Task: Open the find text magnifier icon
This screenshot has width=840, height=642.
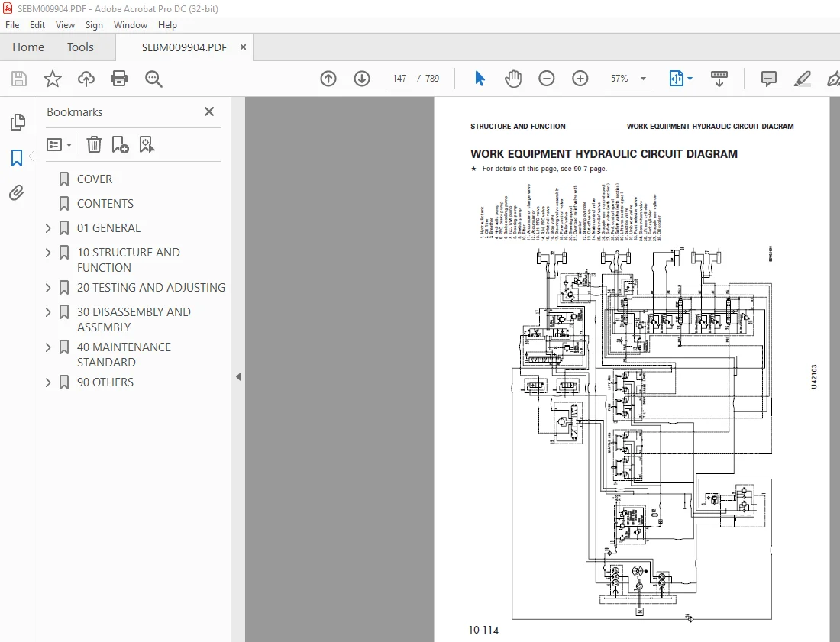Action: tap(153, 79)
